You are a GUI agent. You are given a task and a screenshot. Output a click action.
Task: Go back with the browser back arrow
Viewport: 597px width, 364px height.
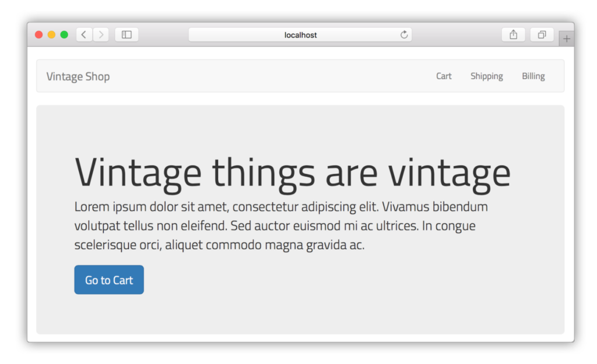coord(84,34)
